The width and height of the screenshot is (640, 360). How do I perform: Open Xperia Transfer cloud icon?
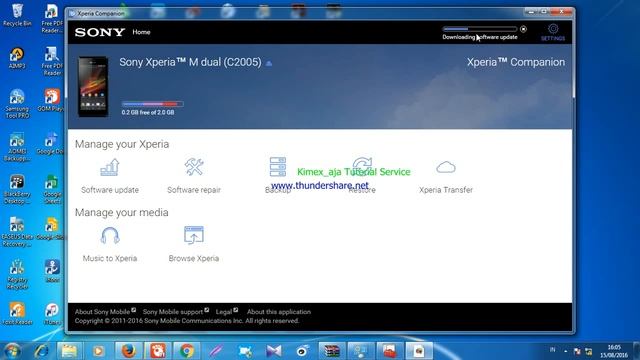point(446,167)
